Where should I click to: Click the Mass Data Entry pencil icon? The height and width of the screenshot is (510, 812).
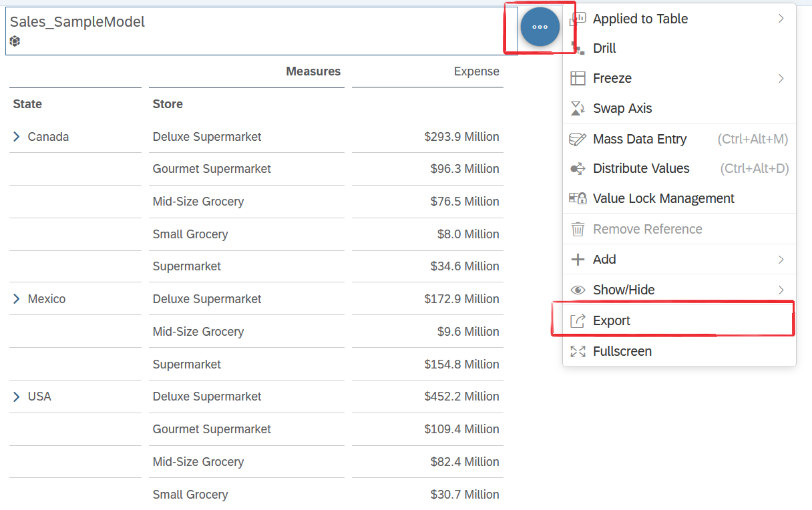tap(578, 139)
